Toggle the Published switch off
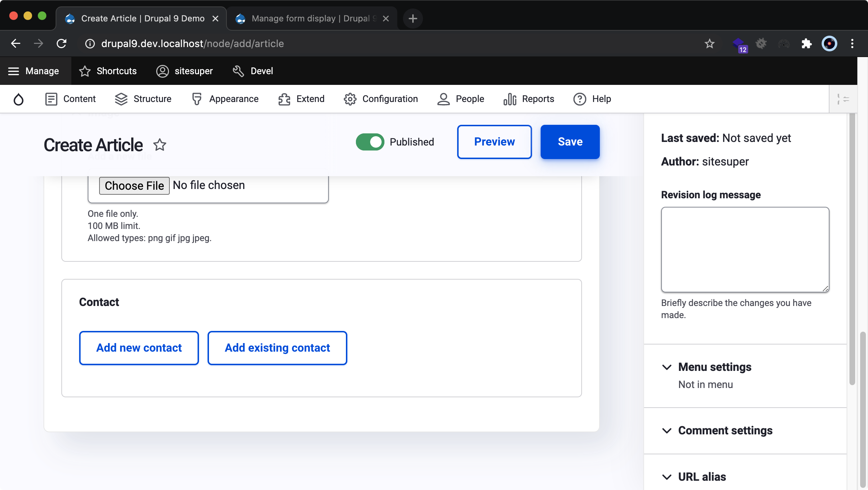The height and width of the screenshot is (490, 868). (370, 142)
